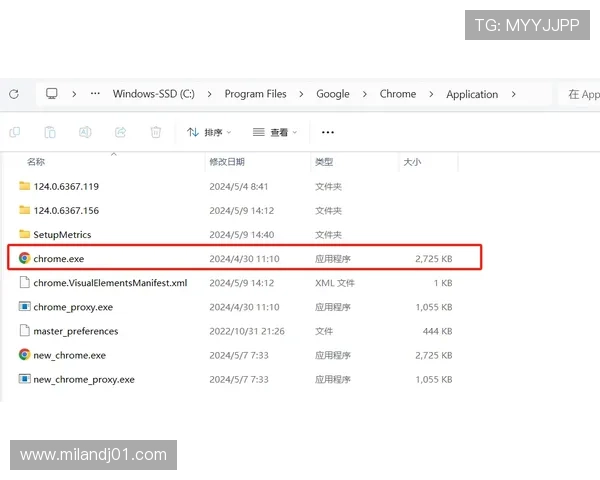Screen dimensions: 600x480
Task: Click the Chrome icon beside chrome.exe
Action: (x=24, y=258)
